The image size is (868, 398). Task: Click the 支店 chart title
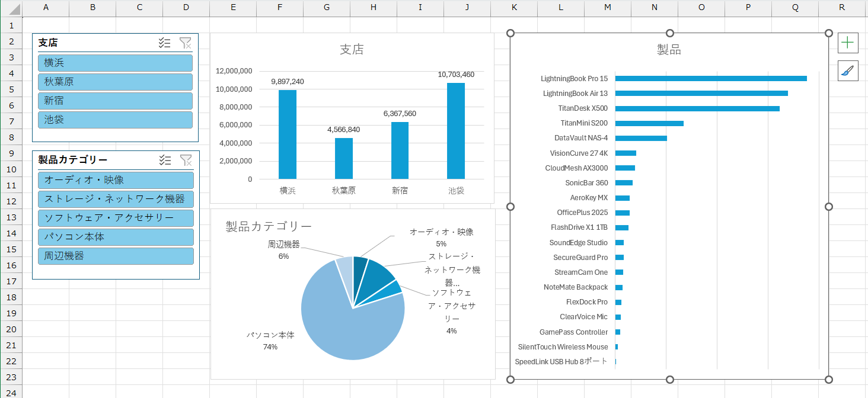[352, 50]
